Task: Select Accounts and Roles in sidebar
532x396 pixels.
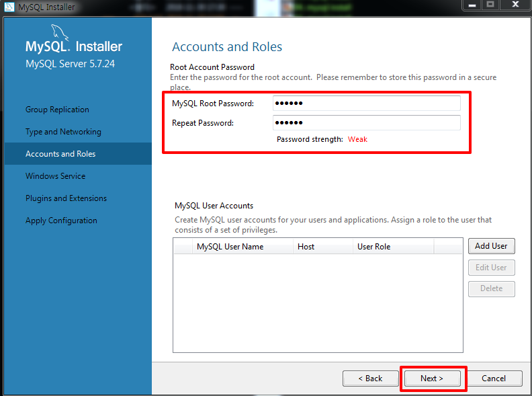Action: (x=78, y=154)
